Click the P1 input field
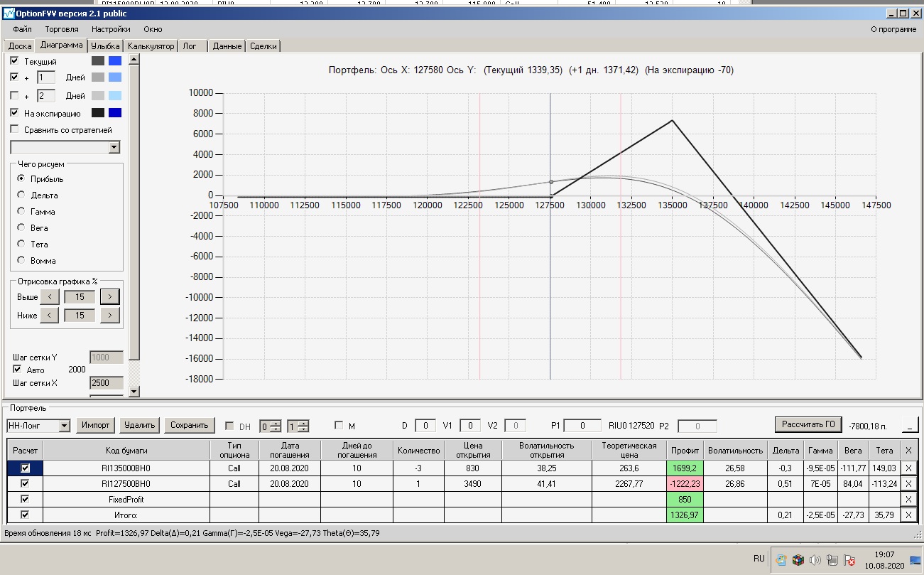924x575 pixels. tap(583, 426)
